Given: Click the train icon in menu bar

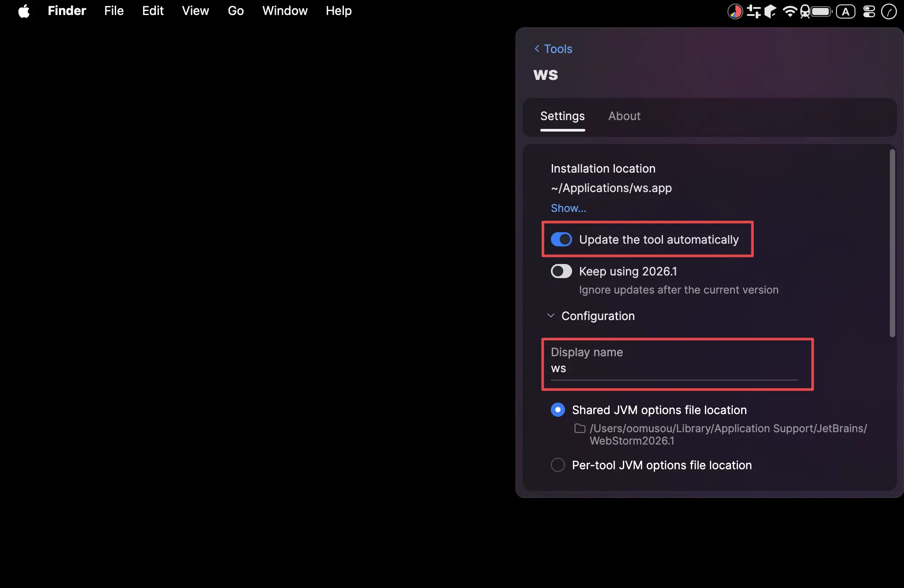Looking at the screenshot, I should pyautogui.click(x=805, y=11).
